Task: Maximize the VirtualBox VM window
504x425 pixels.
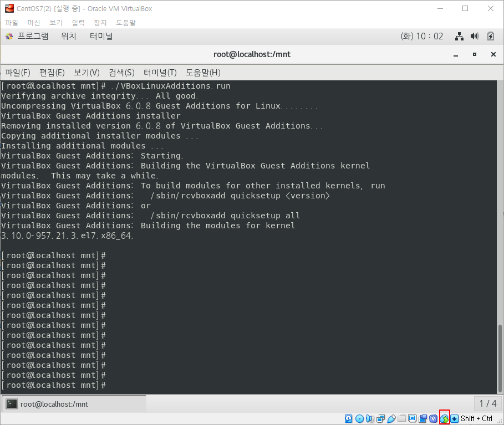Action: (x=465, y=8)
